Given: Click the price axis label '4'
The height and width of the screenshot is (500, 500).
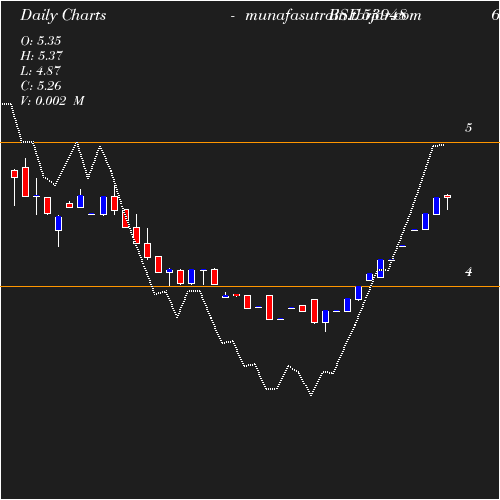Looking at the screenshot, I should tap(469, 272).
